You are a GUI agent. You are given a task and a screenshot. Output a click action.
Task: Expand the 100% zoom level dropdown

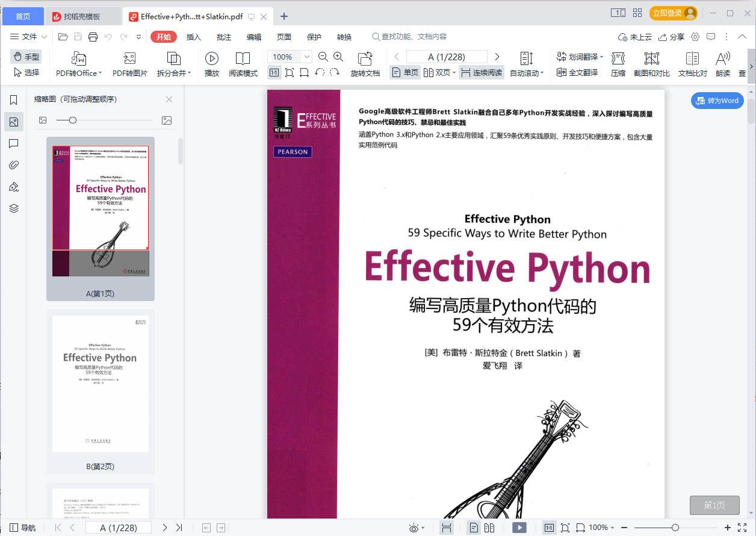coord(306,57)
